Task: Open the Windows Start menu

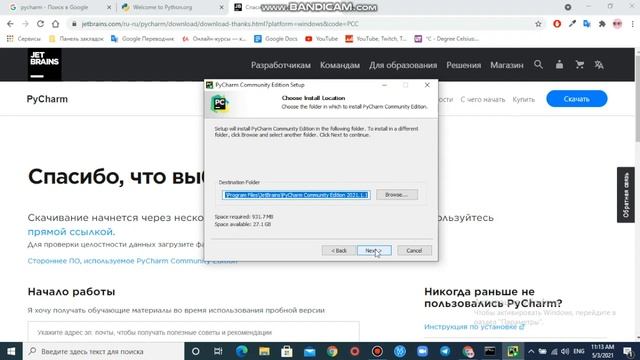Action: point(11,351)
